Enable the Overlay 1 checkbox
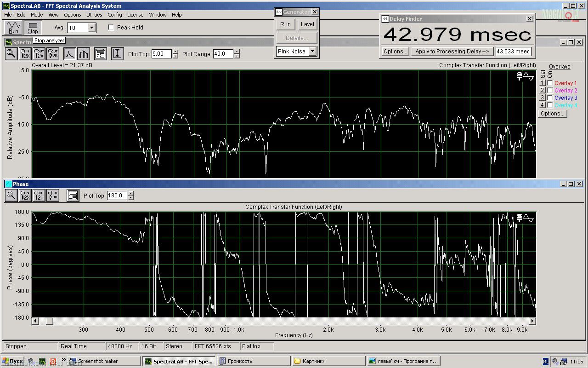The image size is (588, 368). [x=550, y=83]
